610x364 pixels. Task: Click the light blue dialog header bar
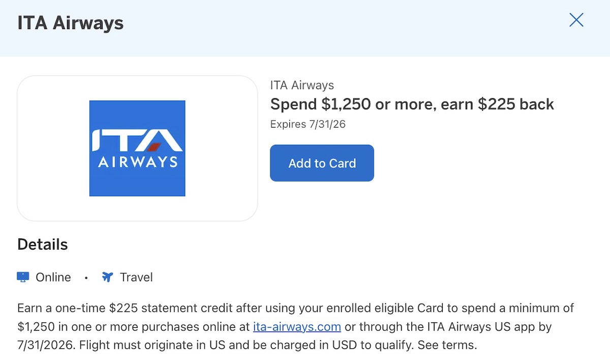tap(305, 28)
